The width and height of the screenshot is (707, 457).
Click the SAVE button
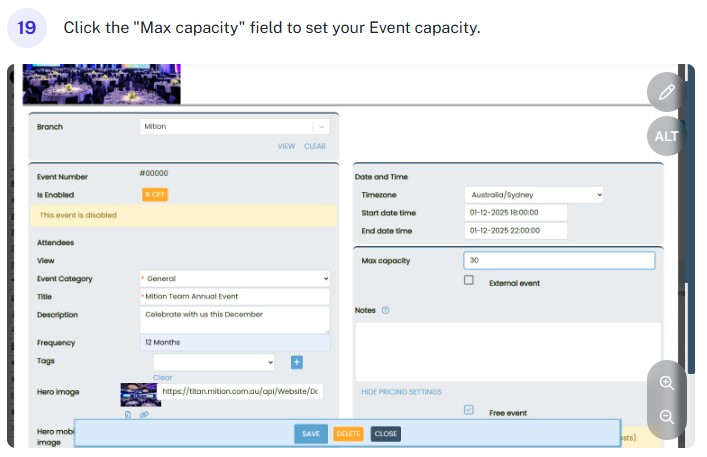[x=311, y=434]
